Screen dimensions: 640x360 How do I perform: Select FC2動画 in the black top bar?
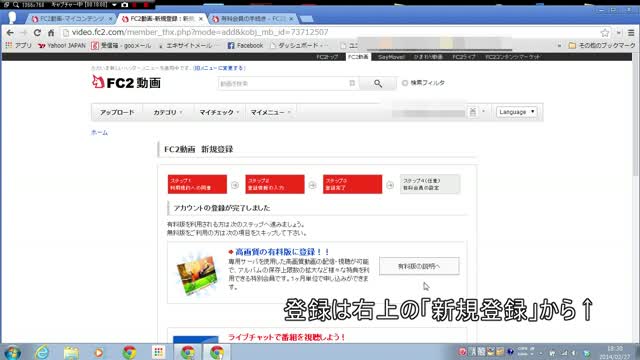358,57
